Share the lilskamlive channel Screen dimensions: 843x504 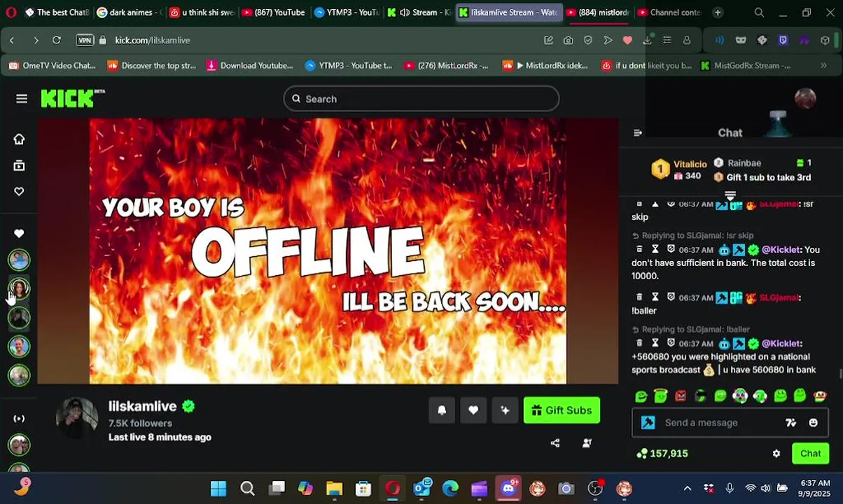click(x=555, y=443)
